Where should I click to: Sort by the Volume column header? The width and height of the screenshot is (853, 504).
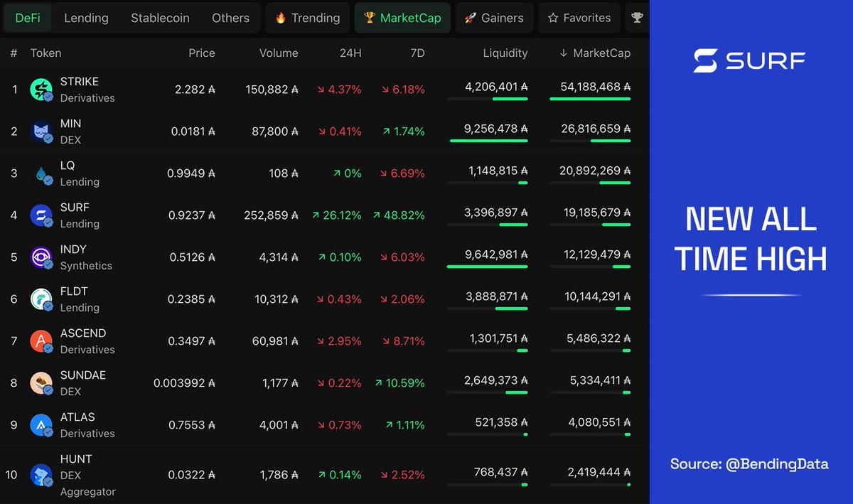279,53
